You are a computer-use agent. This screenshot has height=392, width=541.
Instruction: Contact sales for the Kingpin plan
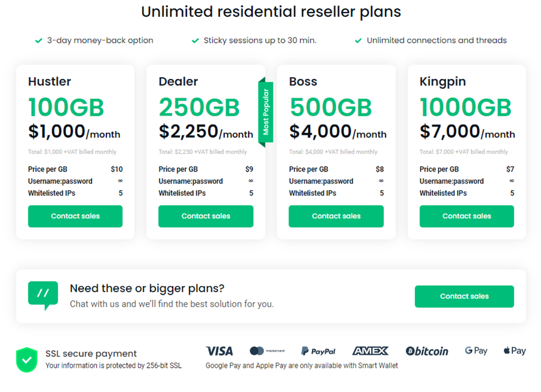[x=466, y=216]
